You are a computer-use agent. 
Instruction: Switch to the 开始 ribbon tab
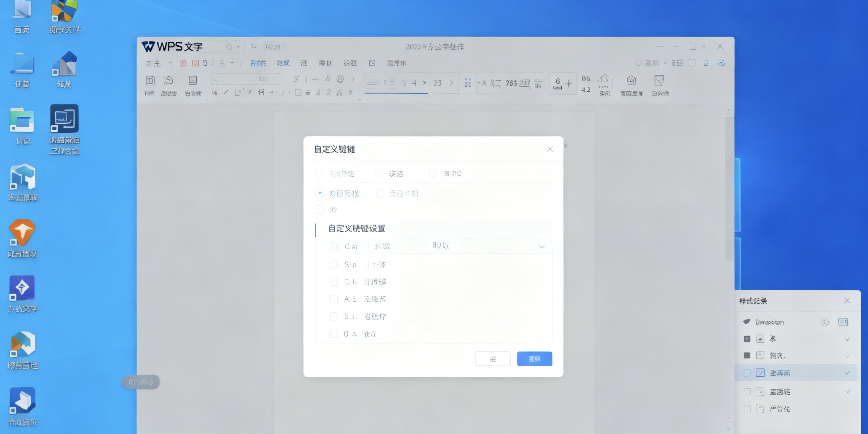point(258,63)
